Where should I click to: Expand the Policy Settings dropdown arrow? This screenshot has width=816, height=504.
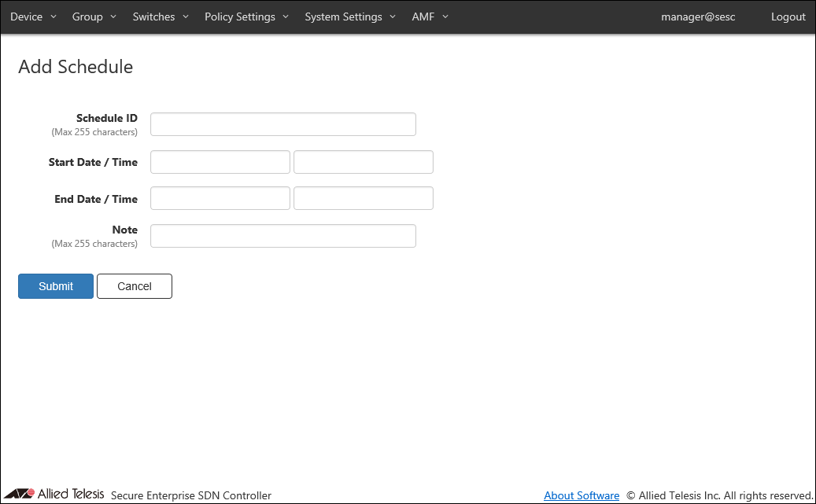click(x=286, y=17)
